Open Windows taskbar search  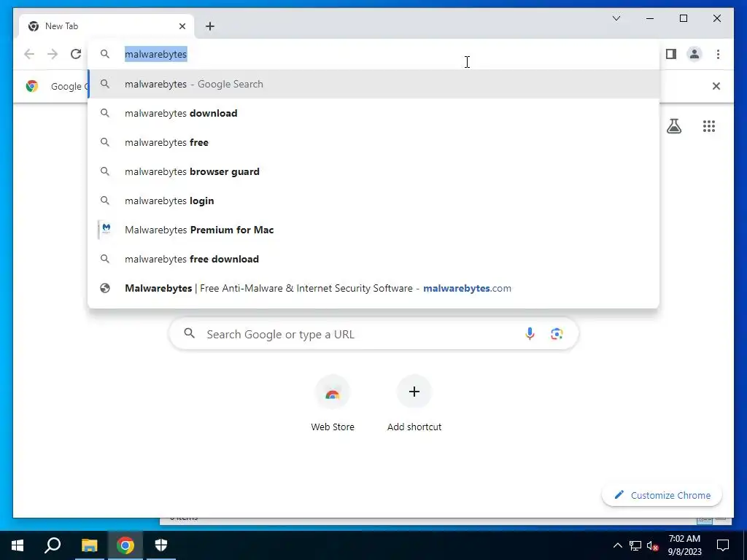point(53,545)
